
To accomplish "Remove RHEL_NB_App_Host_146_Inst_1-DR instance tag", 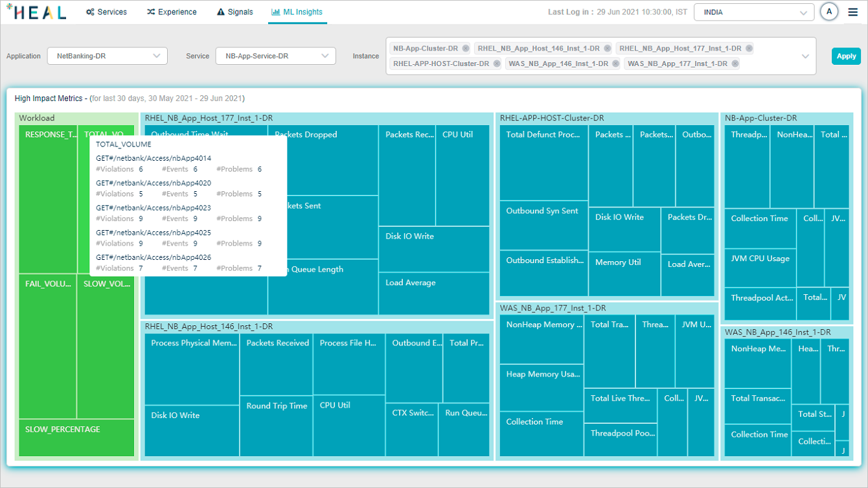I will tap(607, 49).
